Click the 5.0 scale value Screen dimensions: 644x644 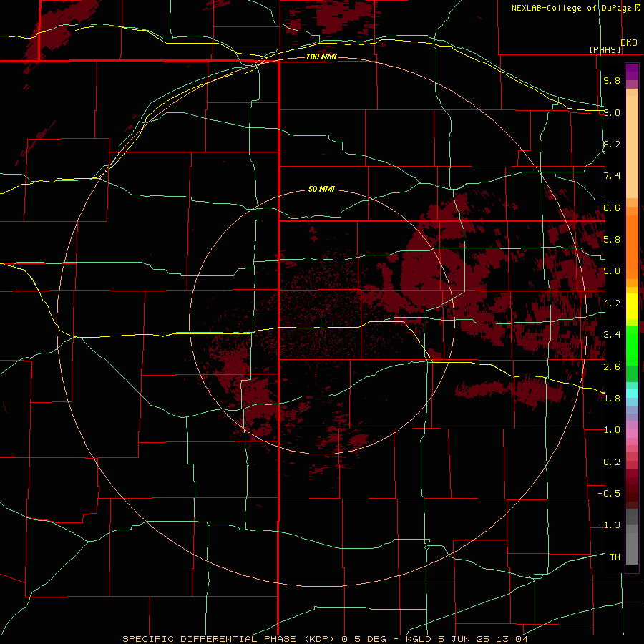[x=612, y=271]
